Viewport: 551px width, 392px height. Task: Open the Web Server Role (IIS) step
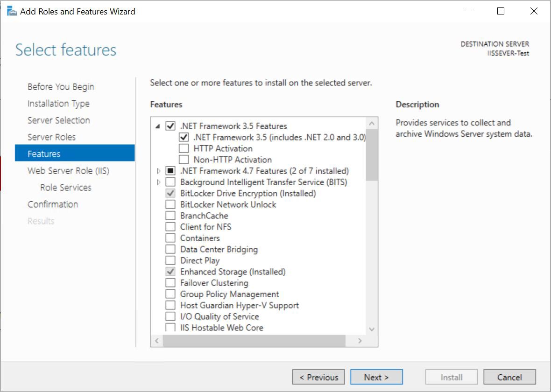pos(69,171)
